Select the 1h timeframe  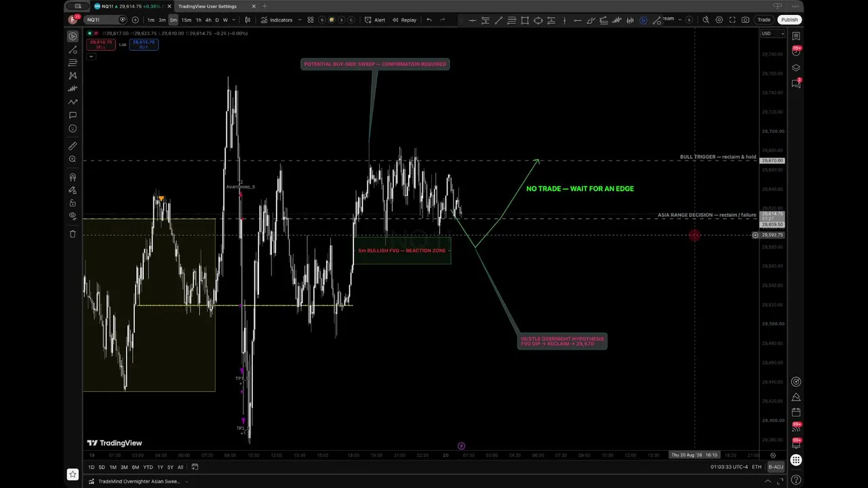click(x=199, y=20)
